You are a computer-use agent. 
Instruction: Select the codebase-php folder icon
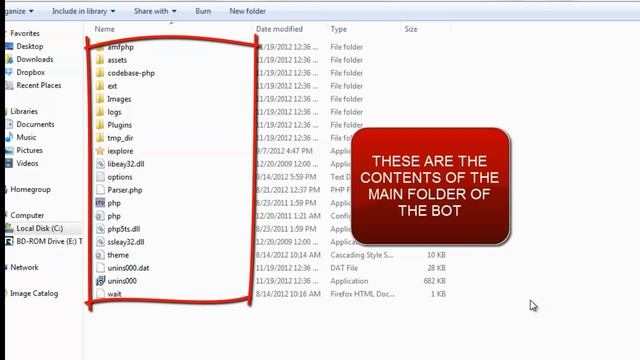100,73
